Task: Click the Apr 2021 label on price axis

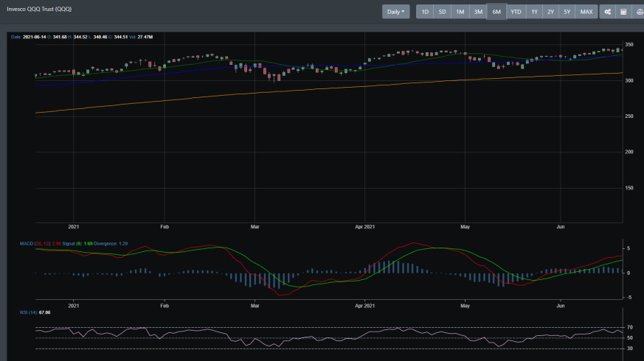Action: 364,226
